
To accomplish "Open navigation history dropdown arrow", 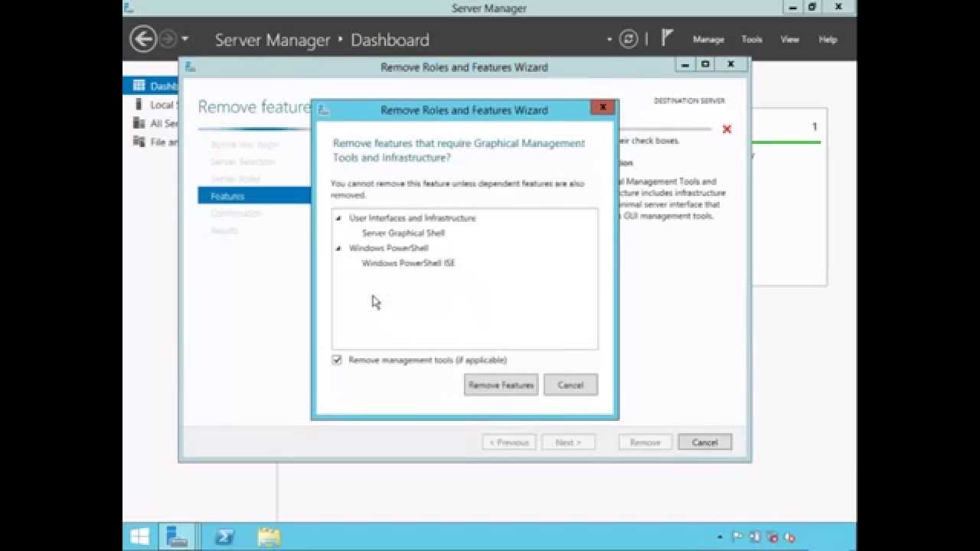I will point(185,39).
